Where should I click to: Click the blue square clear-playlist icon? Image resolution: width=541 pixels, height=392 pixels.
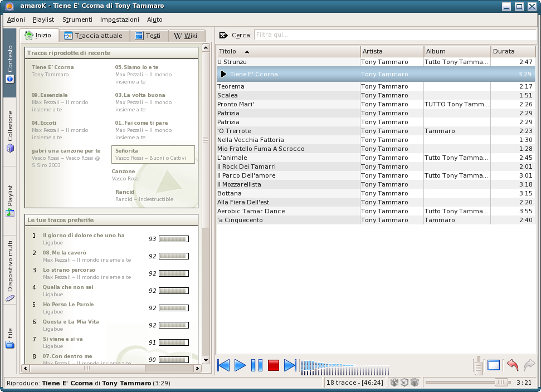pos(494,365)
